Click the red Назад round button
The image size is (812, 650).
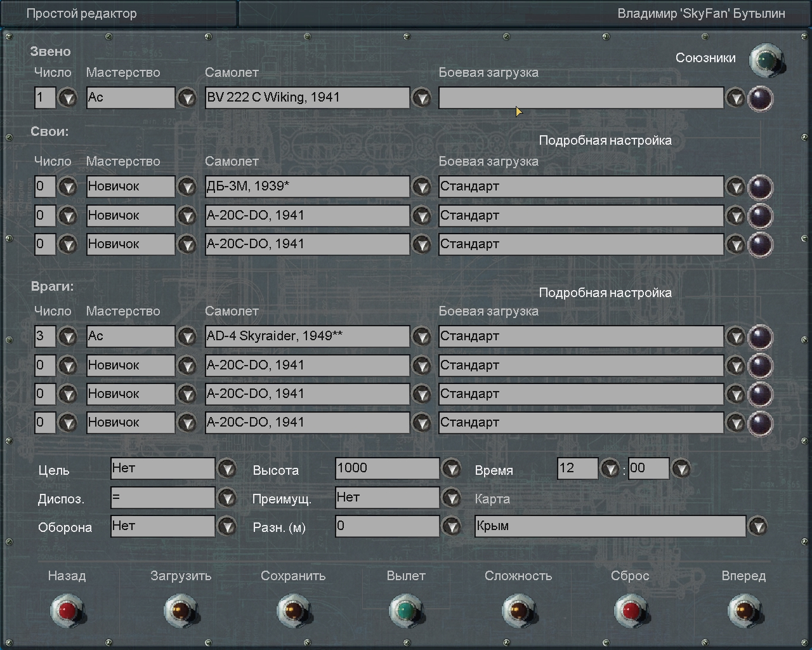(x=68, y=611)
